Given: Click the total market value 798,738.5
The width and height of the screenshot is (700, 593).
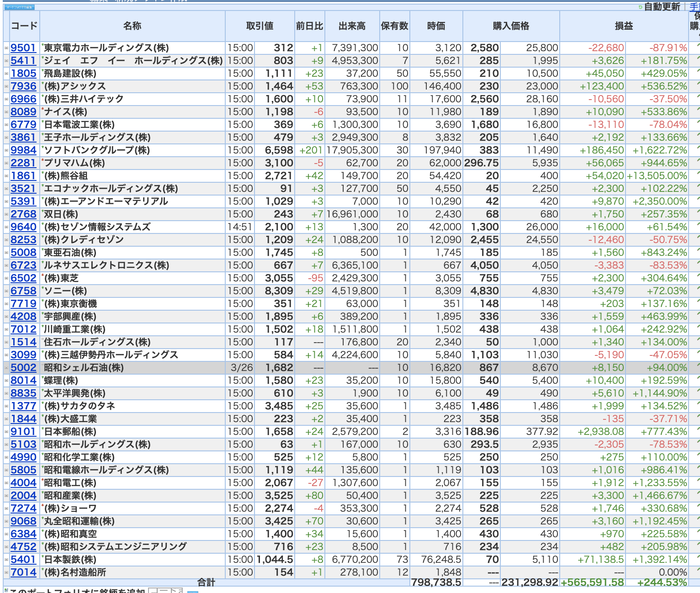Looking at the screenshot, I should (x=436, y=582).
